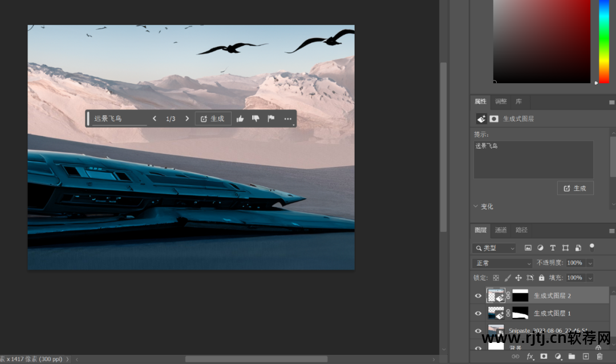The image size is (616, 364).
Task: Open the properties panel menu
Action: (x=611, y=102)
